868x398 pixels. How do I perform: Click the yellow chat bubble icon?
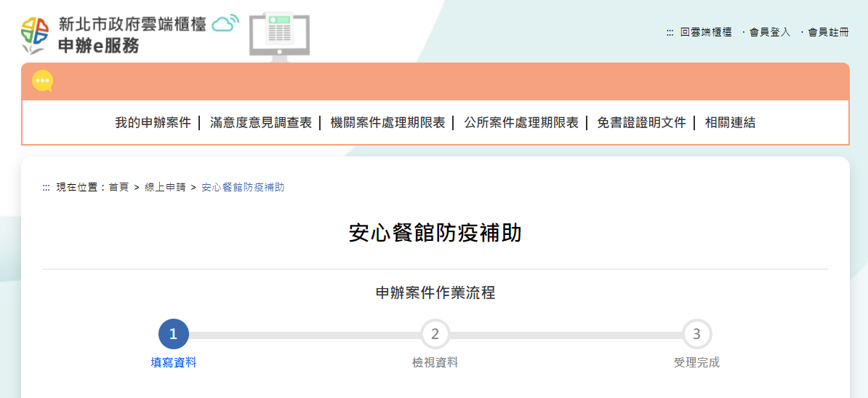(43, 81)
